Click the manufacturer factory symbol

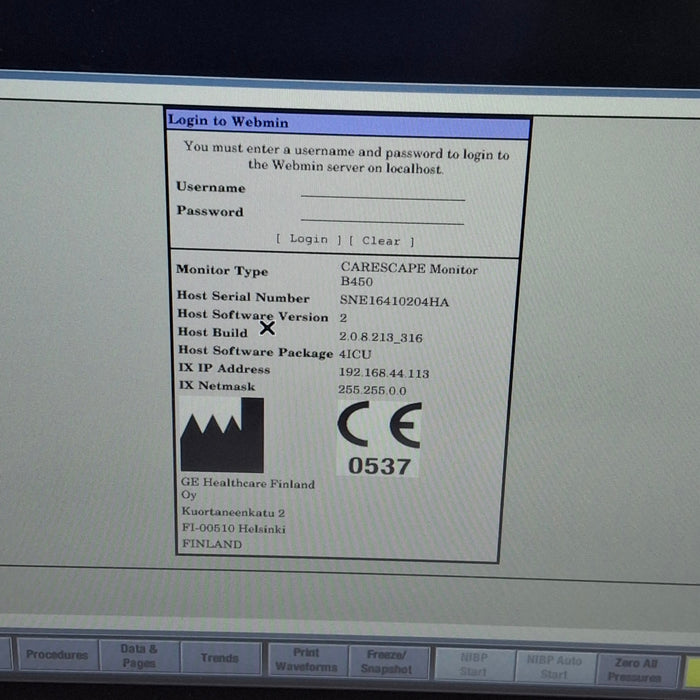click(222, 435)
